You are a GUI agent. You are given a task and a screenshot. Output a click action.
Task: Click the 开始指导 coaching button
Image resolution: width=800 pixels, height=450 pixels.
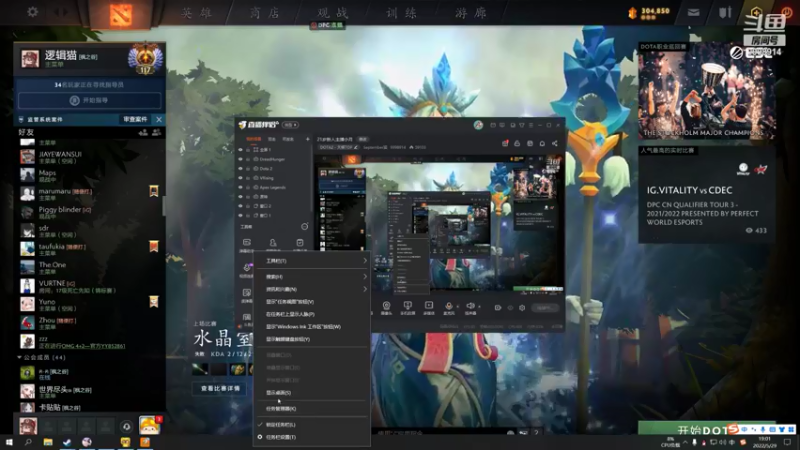89,101
